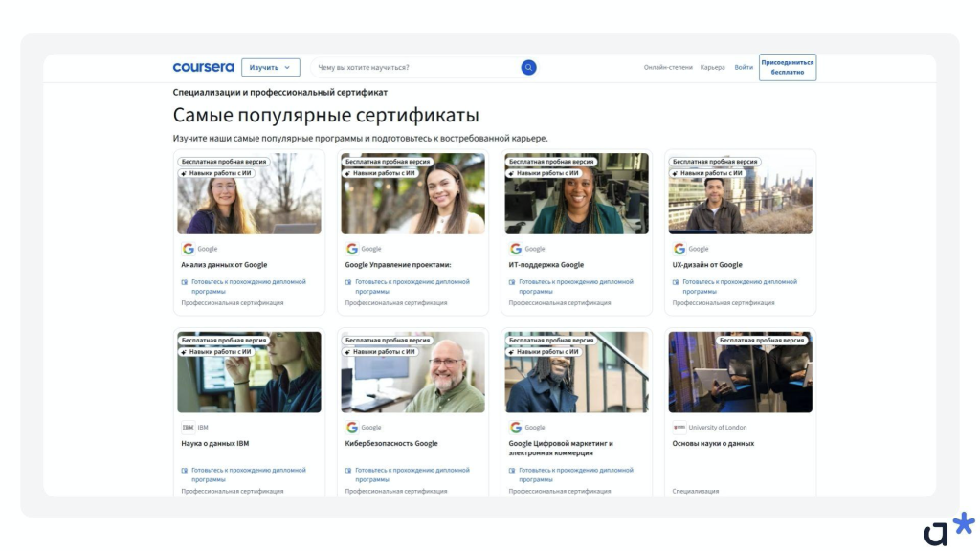The image size is (980, 551).
Task: Click Google logo on UX-дизайн card
Action: [679, 249]
